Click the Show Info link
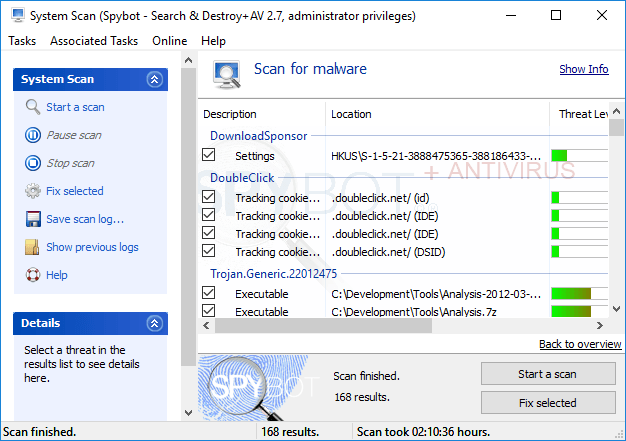This screenshot has height=441, width=626. coord(584,69)
